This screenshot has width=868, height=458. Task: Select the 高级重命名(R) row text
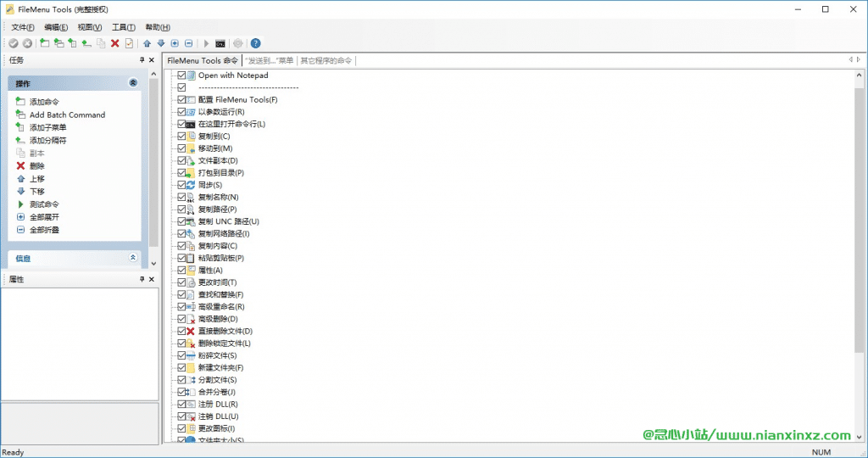(x=221, y=307)
